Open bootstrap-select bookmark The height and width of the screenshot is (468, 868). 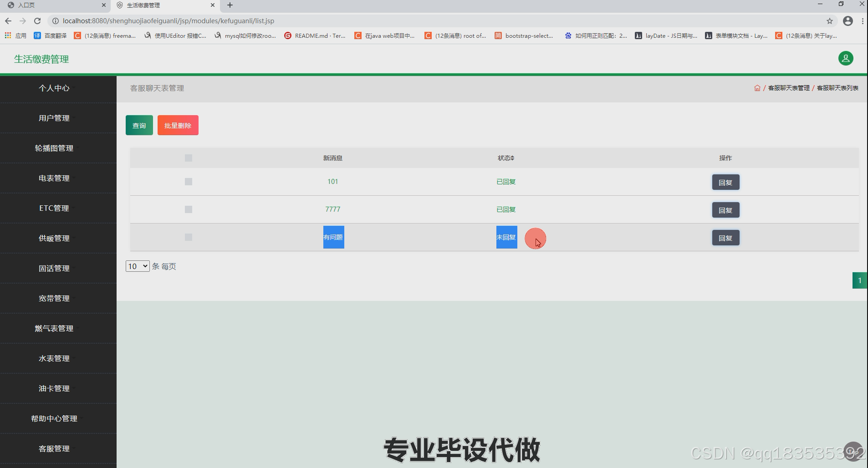point(524,36)
